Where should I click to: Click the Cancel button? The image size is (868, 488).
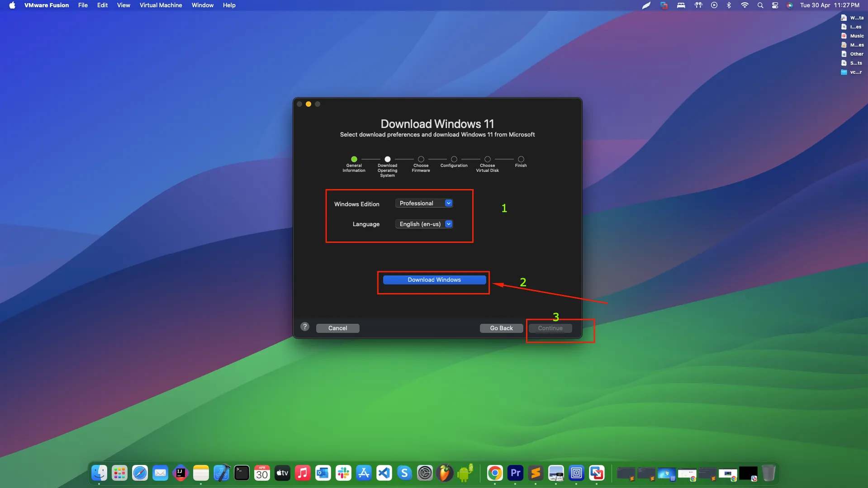point(337,328)
